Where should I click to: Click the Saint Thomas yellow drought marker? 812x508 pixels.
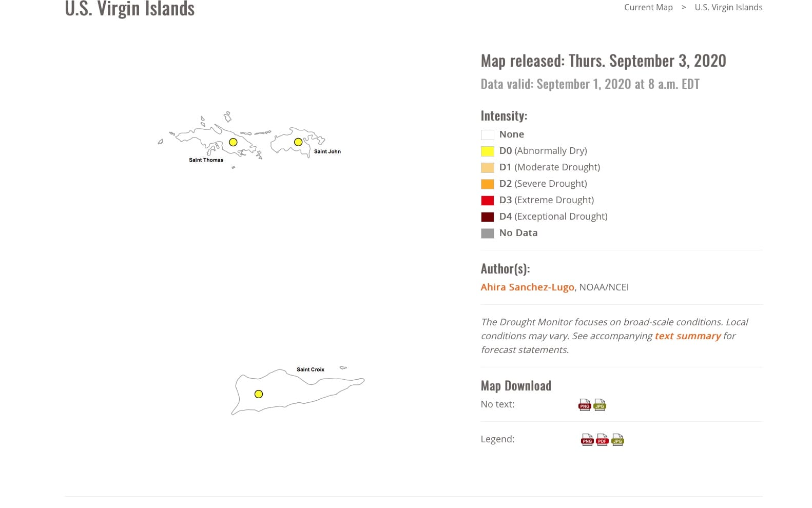(x=233, y=142)
